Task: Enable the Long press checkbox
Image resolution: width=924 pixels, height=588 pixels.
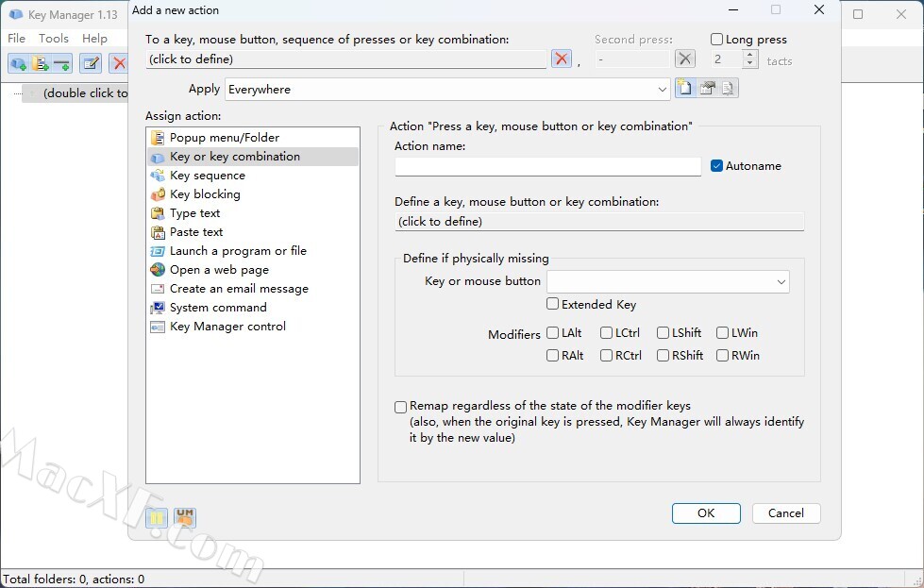Action: point(716,40)
